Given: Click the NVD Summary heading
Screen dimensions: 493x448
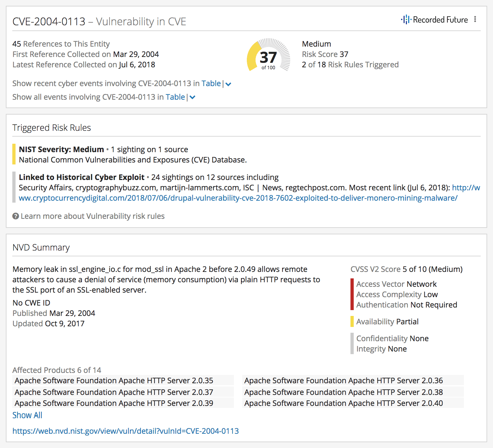Looking at the screenshot, I should click(41, 247).
